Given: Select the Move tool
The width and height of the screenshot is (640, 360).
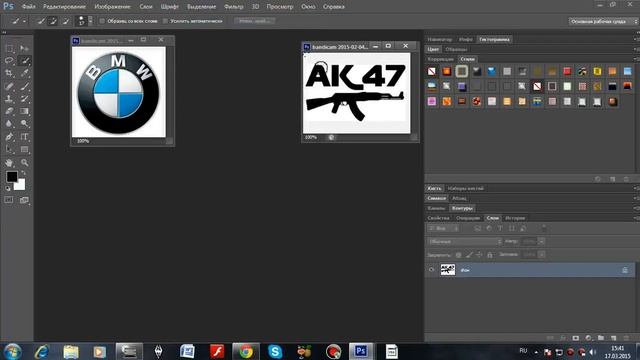Looking at the screenshot, I should (24, 49).
